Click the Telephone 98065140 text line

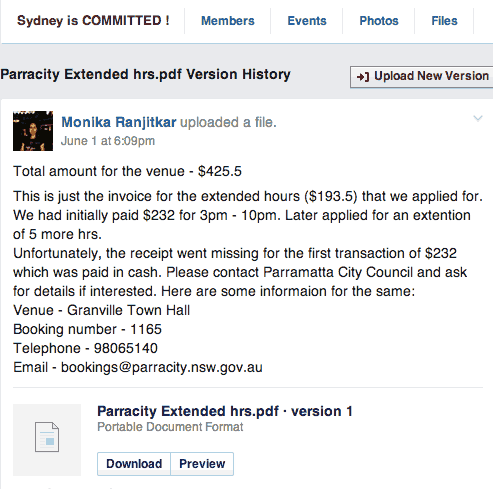coord(85,348)
